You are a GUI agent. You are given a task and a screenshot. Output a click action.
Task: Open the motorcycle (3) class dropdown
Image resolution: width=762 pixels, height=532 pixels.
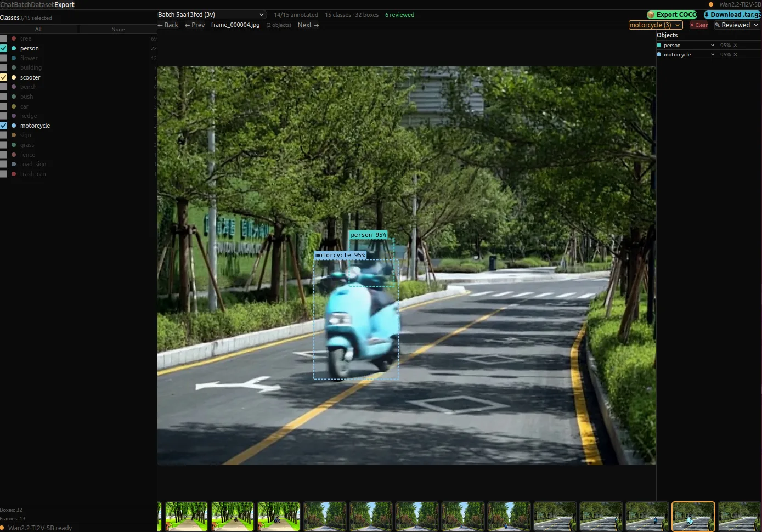[x=656, y=25]
